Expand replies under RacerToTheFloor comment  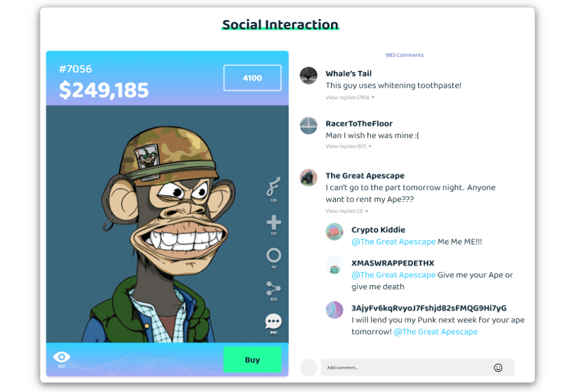coord(348,146)
